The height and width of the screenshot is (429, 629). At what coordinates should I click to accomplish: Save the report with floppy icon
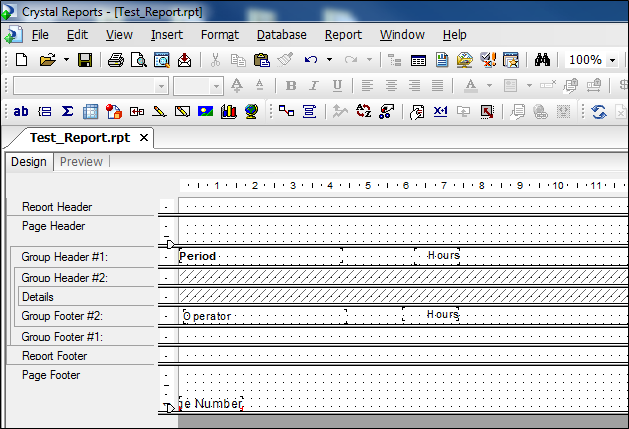[x=85, y=60]
